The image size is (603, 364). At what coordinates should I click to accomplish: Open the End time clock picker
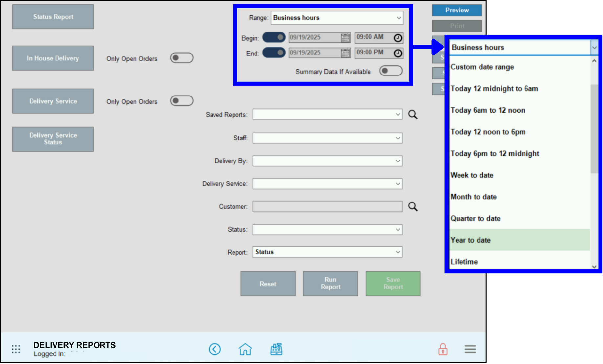click(x=398, y=53)
